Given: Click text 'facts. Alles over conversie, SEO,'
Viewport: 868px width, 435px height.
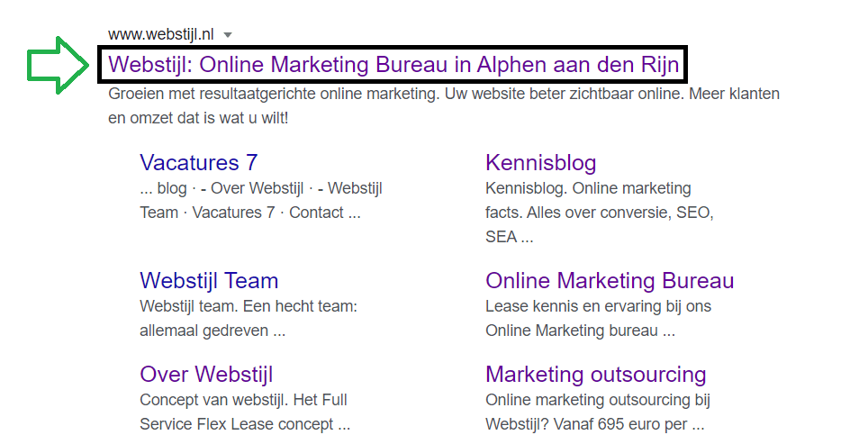Looking at the screenshot, I should pyautogui.click(x=600, y=213).
